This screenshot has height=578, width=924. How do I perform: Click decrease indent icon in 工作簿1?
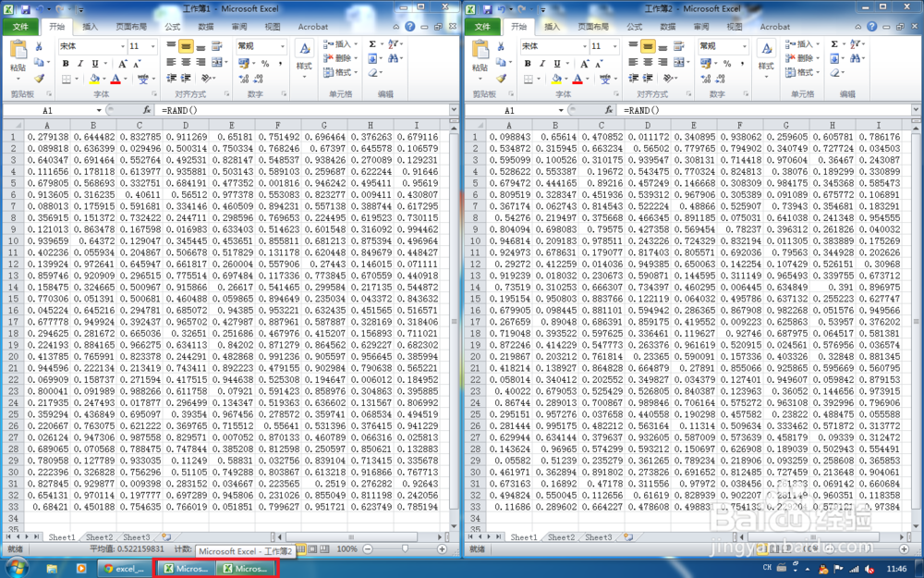coord(172,78)
